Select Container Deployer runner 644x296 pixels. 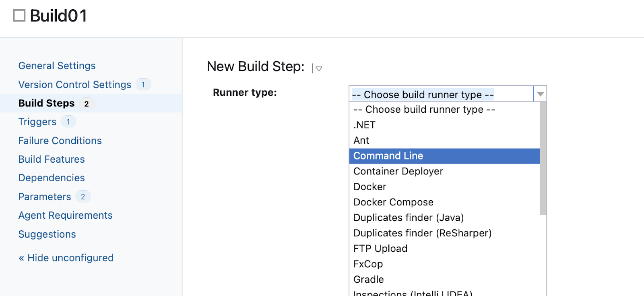[398, 172]
